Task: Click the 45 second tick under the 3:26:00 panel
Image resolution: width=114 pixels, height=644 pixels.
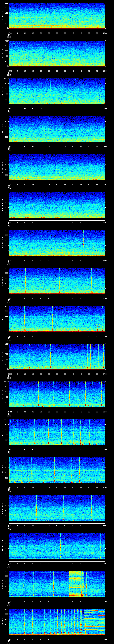Action: pyautogui.click(x=81, y=374)
